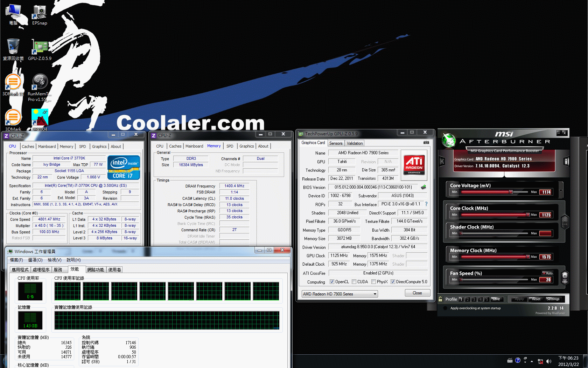Image resolution: width=588 pixels, height=368 pixels.
Task: Toggle Auto fan speed in Afterburner
Action: tap(548, 273)
